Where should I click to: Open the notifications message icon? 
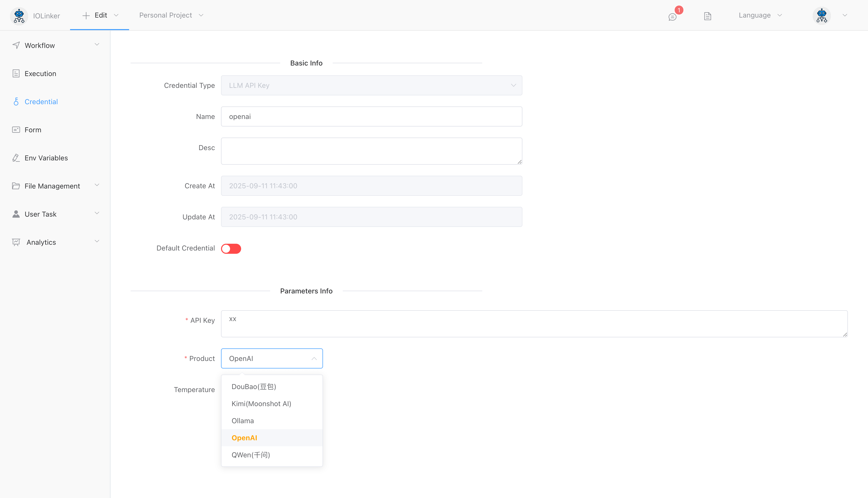pos(672,16)
